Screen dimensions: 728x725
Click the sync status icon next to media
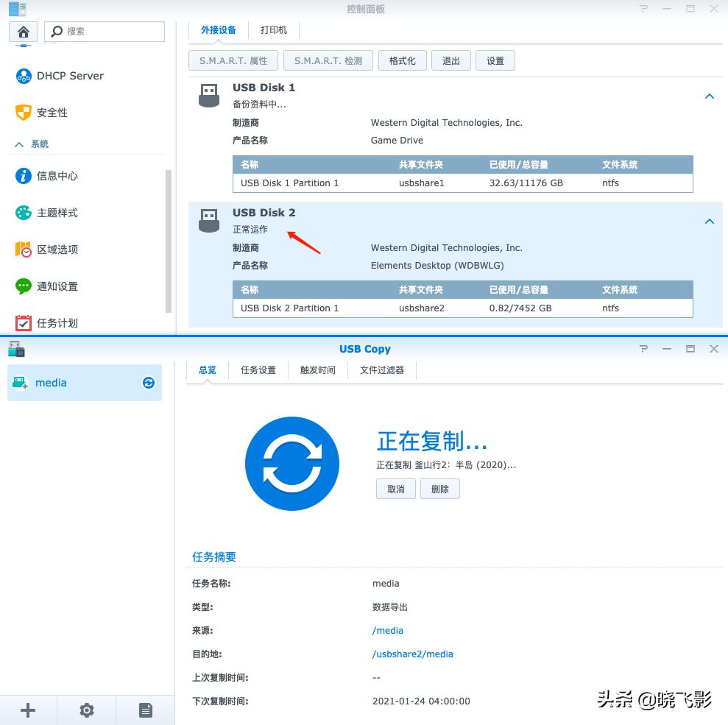click(x=149, y=383)
